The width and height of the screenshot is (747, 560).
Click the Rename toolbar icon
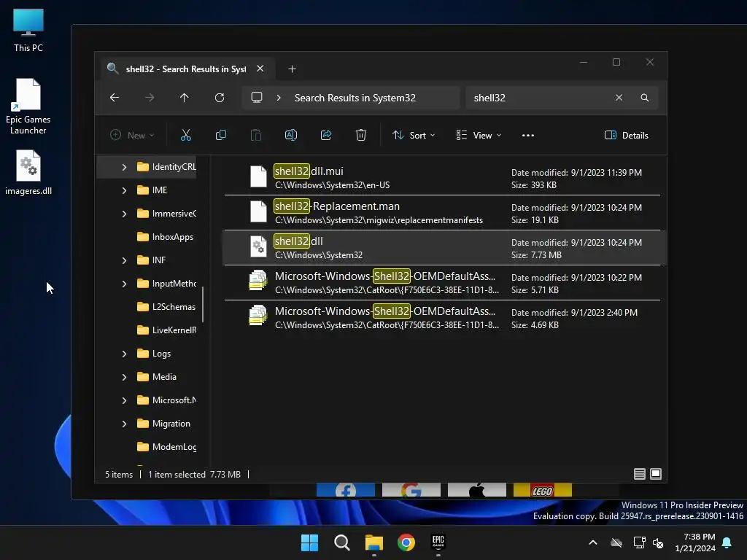click(x=291, y=135)
